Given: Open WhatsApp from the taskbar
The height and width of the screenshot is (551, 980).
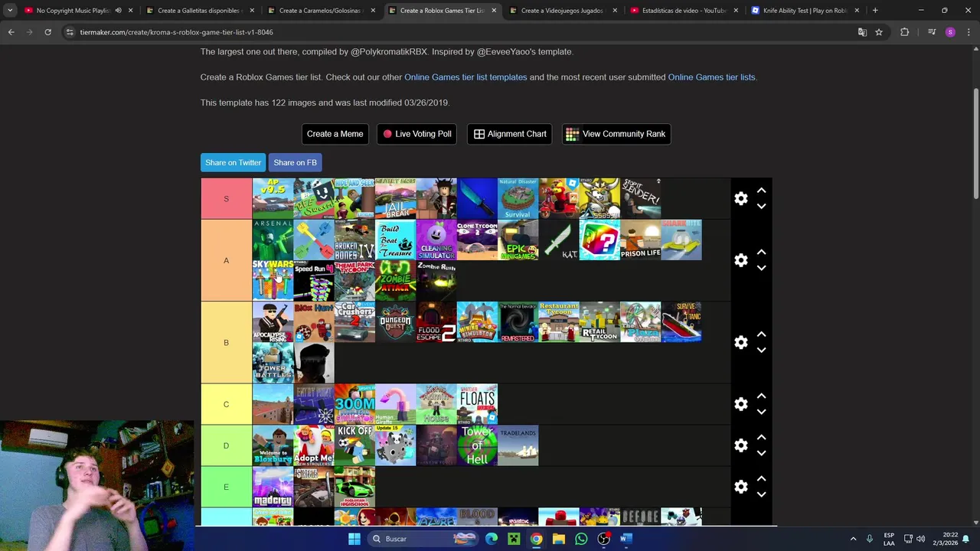Looking at the screenshot, I should tap(581, 539).
